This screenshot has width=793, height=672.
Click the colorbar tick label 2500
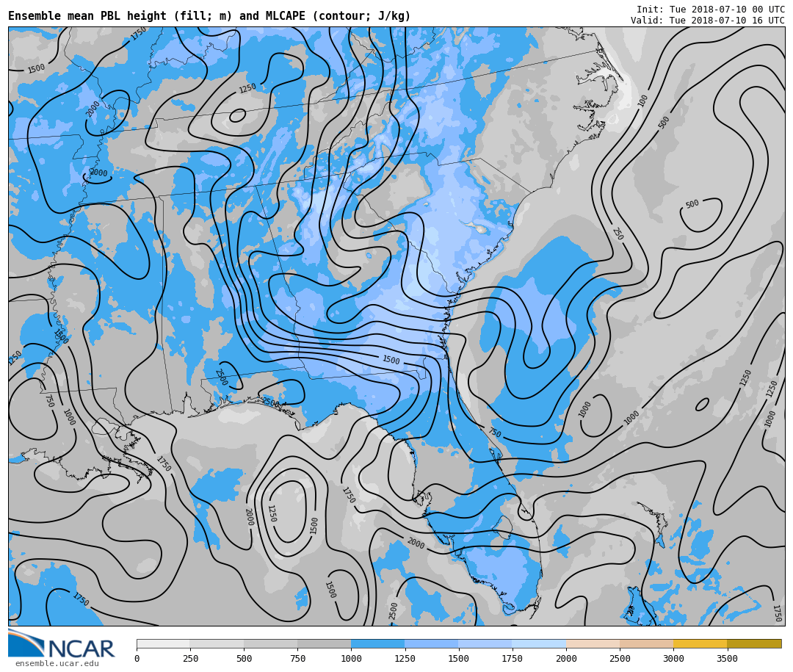(620, 658)
